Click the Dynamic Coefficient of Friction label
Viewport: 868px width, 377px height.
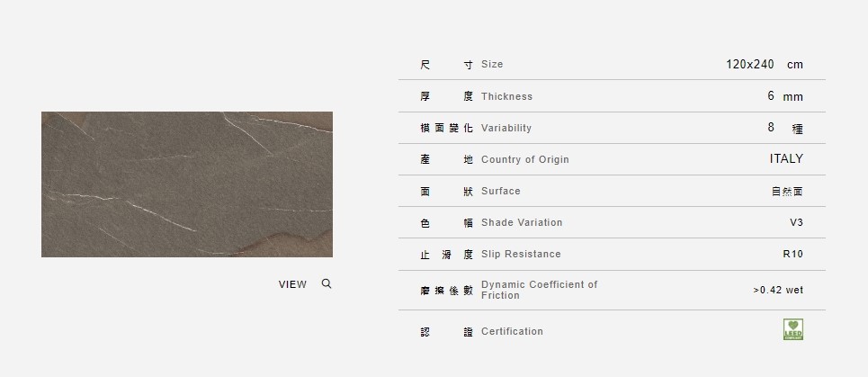click(539, 290)
